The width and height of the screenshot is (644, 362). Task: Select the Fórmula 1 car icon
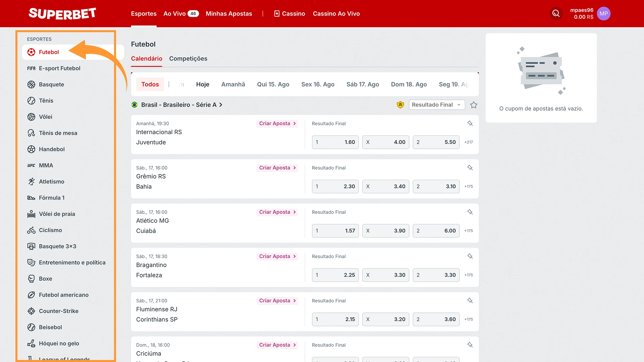coord(31,198)
